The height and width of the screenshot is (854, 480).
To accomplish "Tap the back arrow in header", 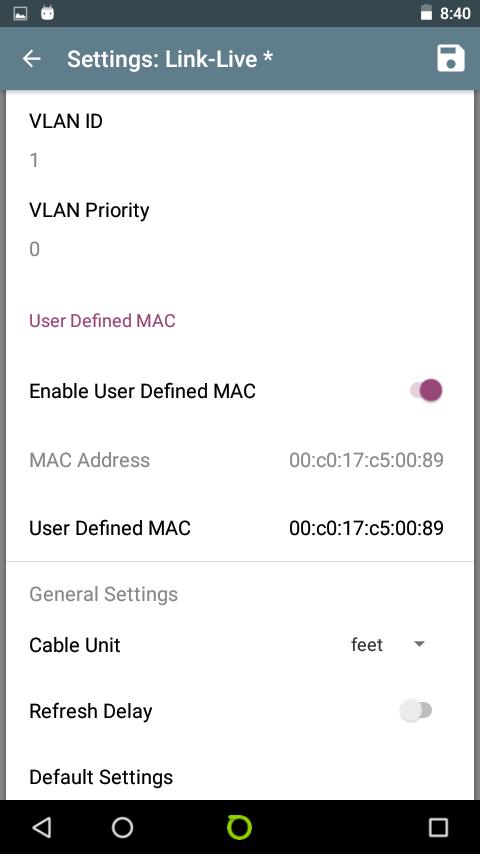I will coord(32,58).
